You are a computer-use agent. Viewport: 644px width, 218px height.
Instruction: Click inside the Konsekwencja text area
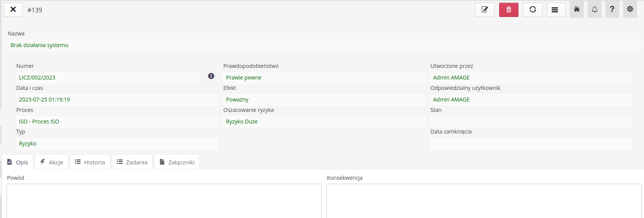(x=484, y=201)
